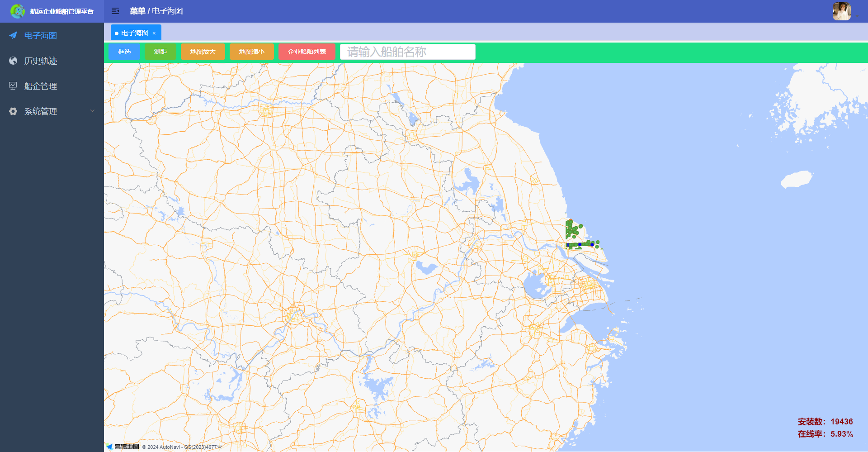The image size is (868, 452).
Task: Click 电子海图 in the breadcrumb
Action: [x=167, y=11]
